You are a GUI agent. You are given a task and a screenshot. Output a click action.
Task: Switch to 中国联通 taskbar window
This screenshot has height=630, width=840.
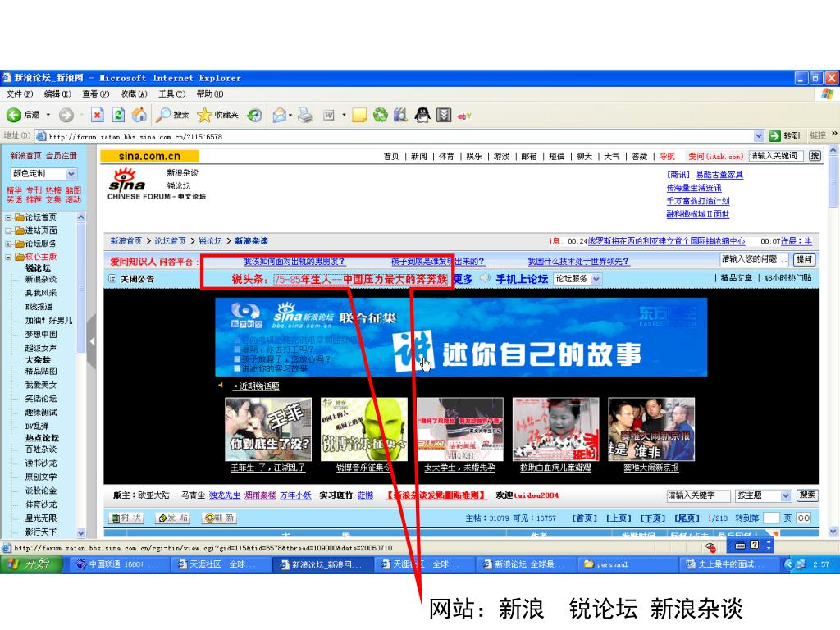pos(118,564)
